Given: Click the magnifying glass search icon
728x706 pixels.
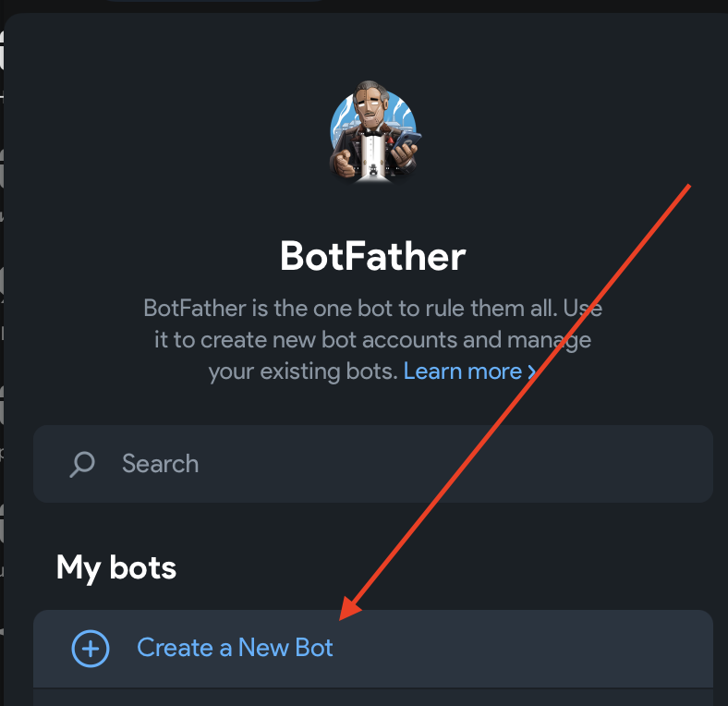Looking at the screenshot, I should (82, 463).
